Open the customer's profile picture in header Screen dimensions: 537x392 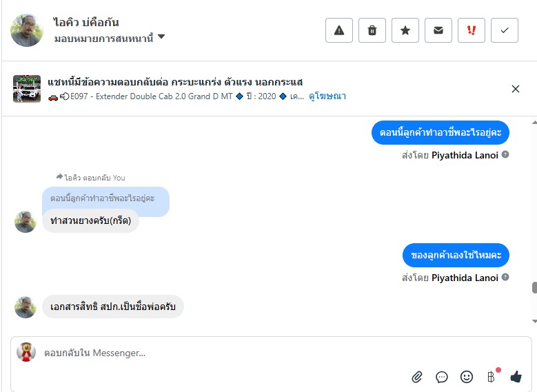(x=27, y=30)
